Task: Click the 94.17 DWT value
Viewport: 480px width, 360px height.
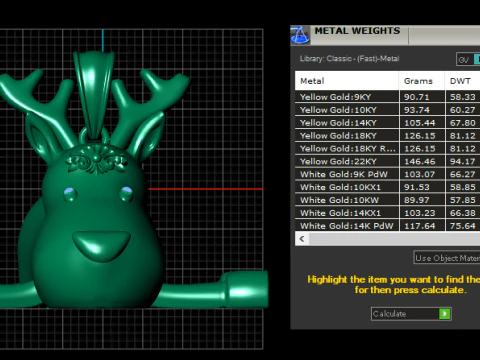Action: pos(463,162)
